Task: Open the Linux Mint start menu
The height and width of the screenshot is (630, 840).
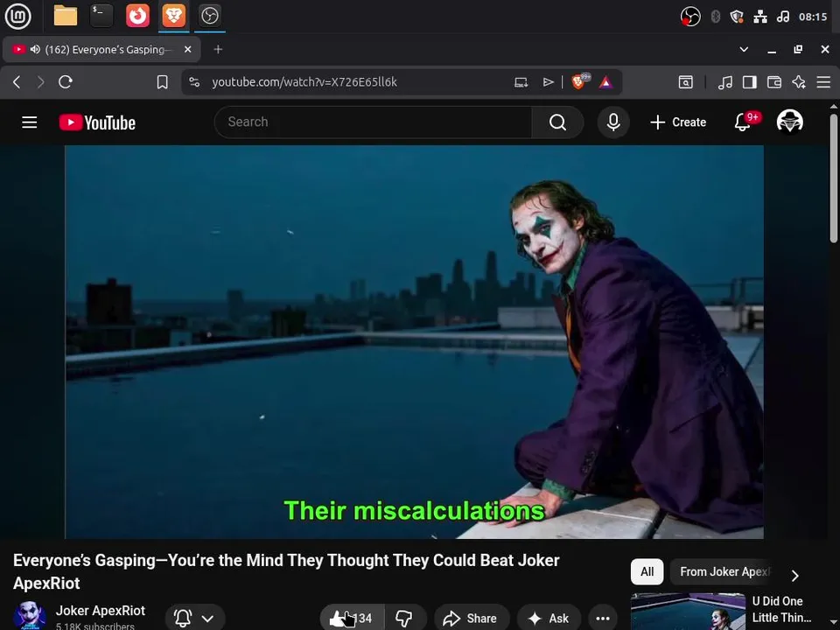Action: [17, 16]
